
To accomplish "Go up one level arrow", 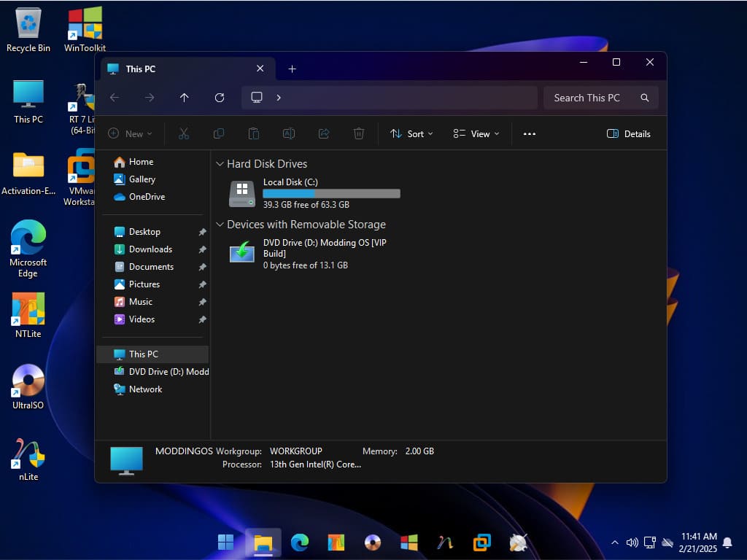I will pos(185,98).
